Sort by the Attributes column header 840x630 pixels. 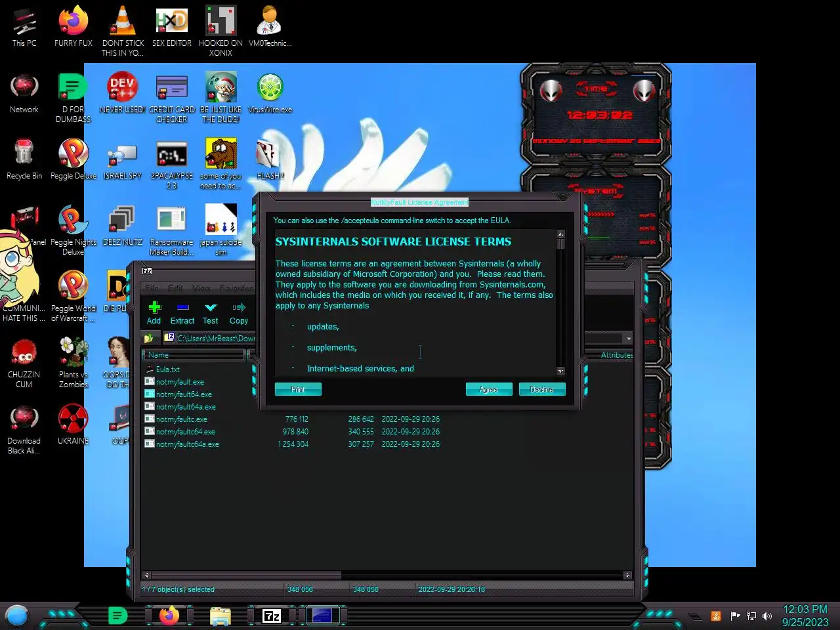617,355
